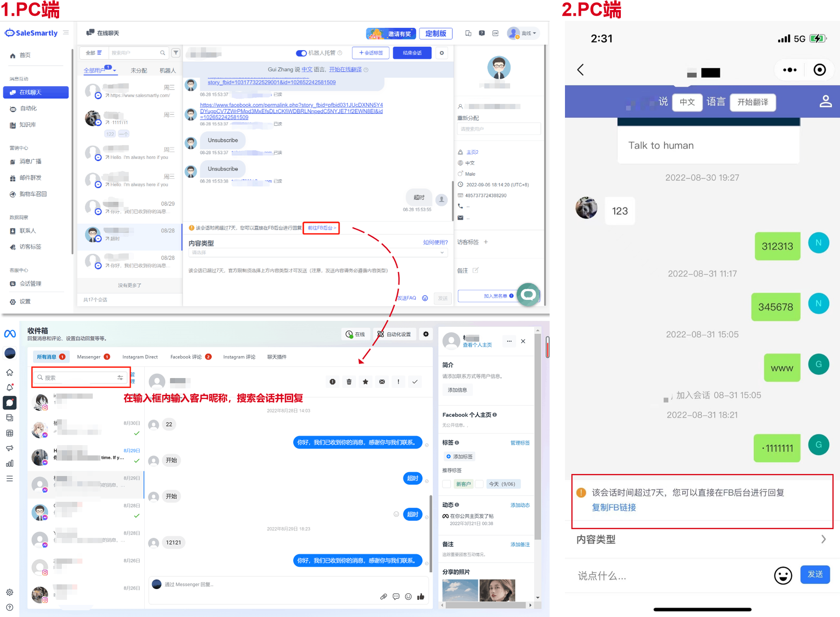Image resolution: width=840 pixels, height=617 pixels.
Task: Click the 会话标签 add button
Action: pos(371,53)
